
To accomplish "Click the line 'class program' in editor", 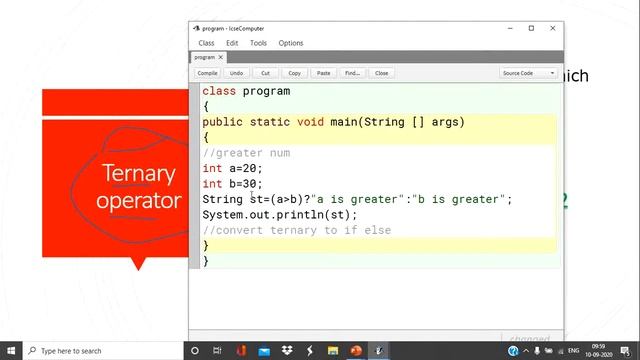I will point(246,91).
